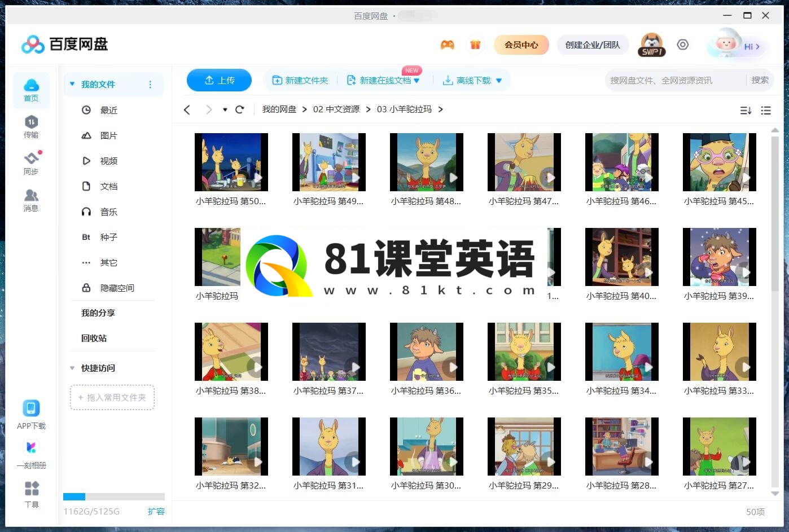Go back with the left arrow
Screen dimensions: 789x532
187,109
